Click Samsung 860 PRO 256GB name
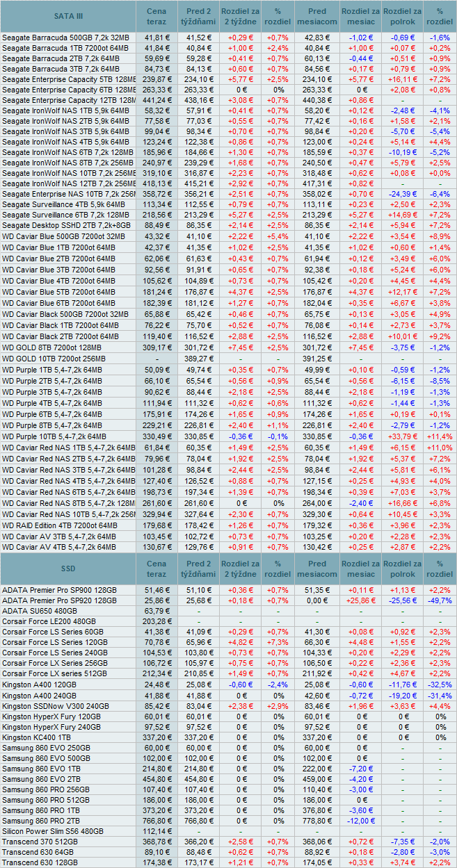This screenshot has height=868, width=457. (46, 790)
